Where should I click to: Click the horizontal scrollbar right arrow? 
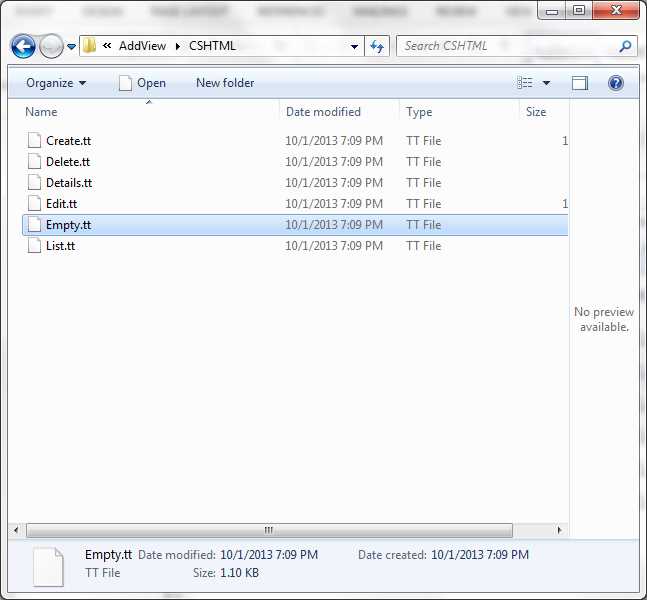[x=560, y=530]
